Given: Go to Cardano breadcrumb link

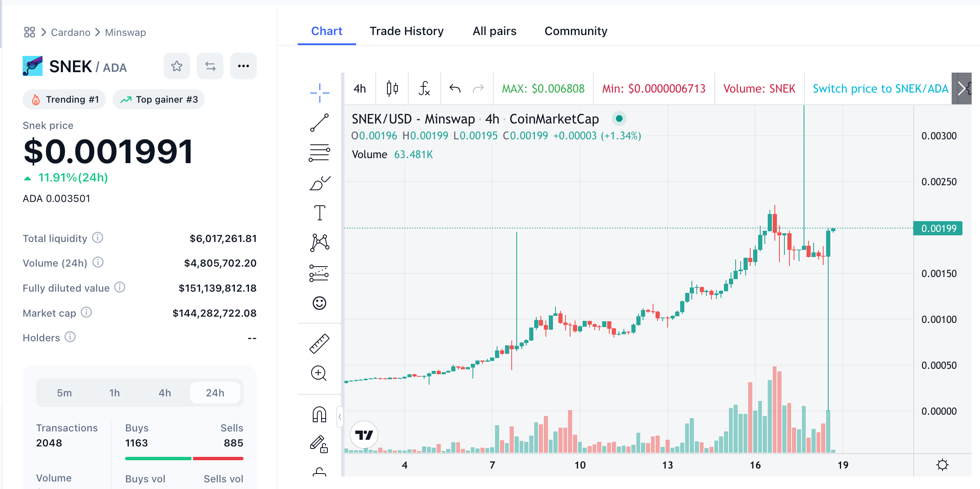Looking at the screenshot, I should (x=70, y=32).
